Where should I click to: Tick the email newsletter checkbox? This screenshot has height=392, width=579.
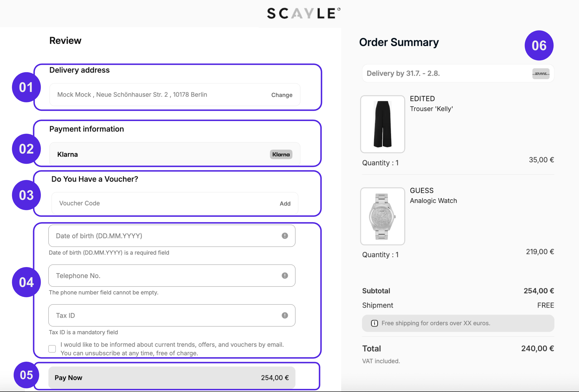point(52,349)
